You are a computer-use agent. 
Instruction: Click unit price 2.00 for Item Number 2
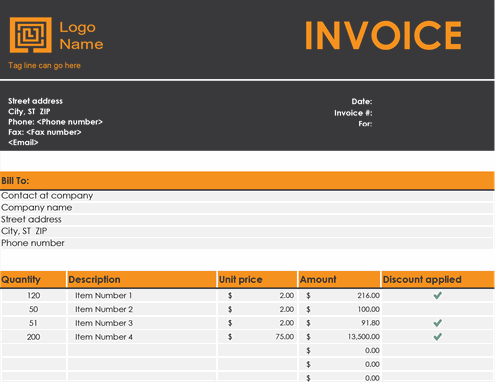click(x=257, y=309)
